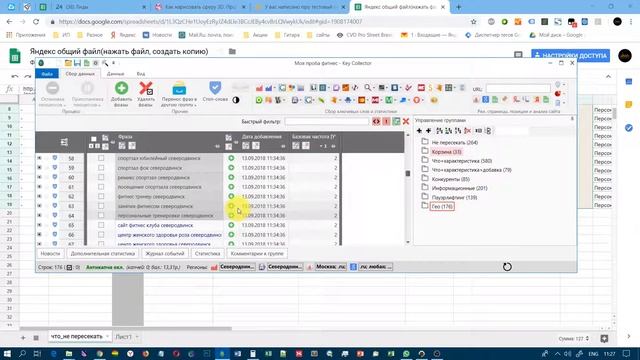
Task: Click the Настройки доступа button
Action: pyautogui.click(x=571, y=55)
